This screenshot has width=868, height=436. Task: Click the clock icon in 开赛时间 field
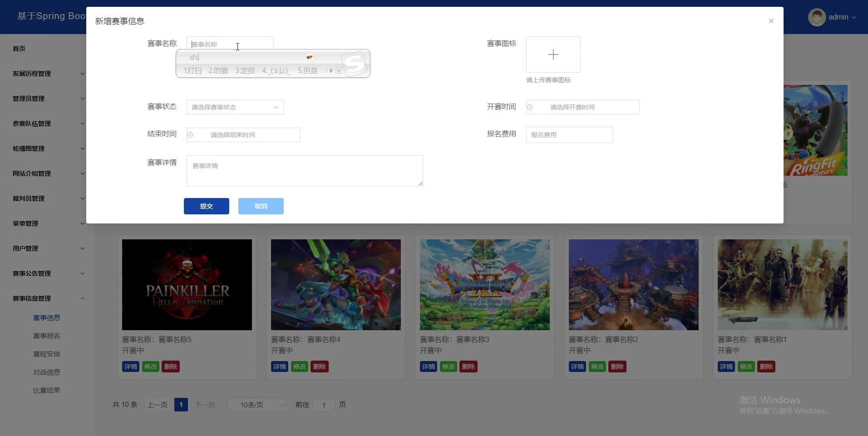click(x=530, y=107)
